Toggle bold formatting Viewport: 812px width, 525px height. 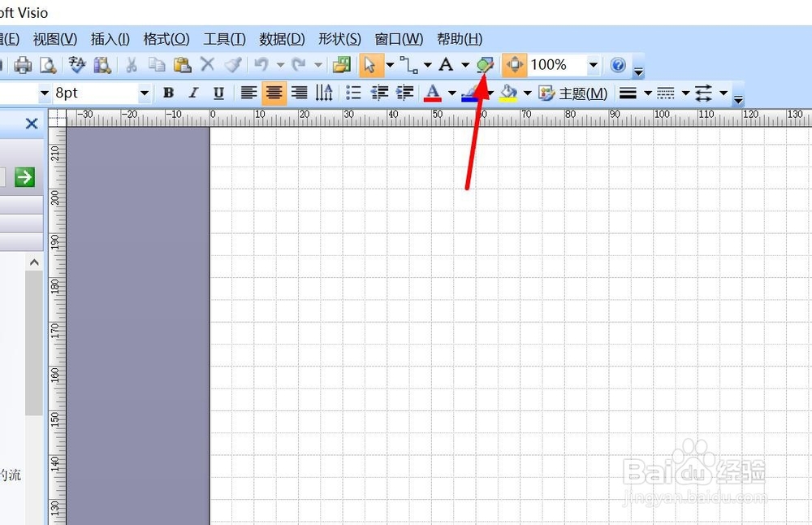click(x=167, y=93)
